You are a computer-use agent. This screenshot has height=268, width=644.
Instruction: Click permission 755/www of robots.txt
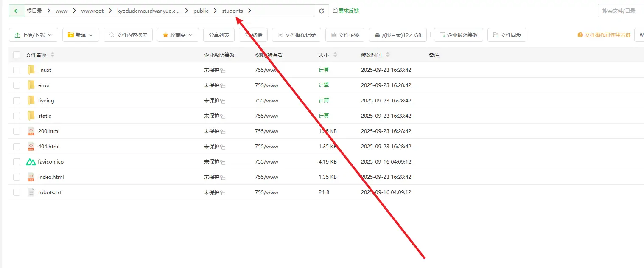tap(266, 192)
